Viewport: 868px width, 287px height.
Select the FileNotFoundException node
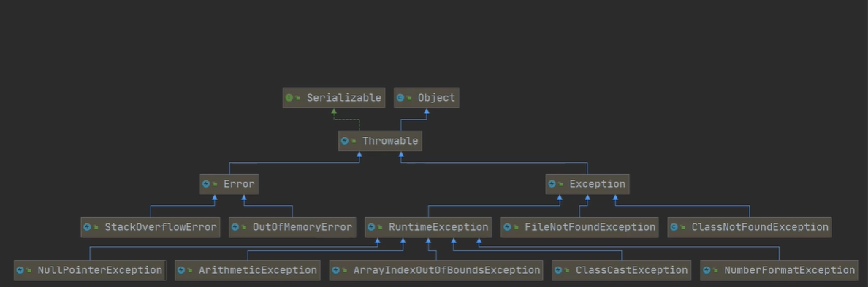coord(579,227)
